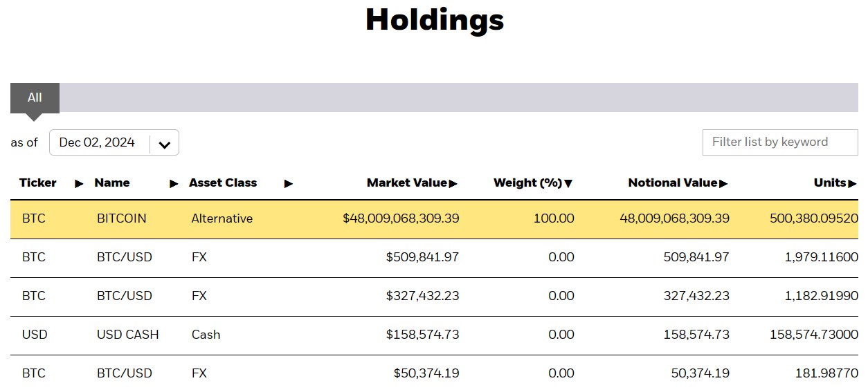Click the Weight (%) header label
Viewport: 868px width, 392px height.
pos(527,183)
